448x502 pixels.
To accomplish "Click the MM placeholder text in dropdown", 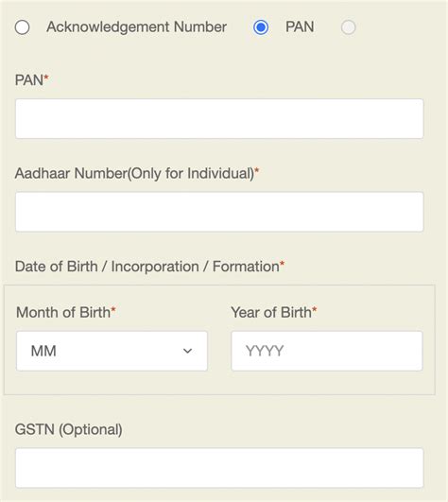I will [x=43, y=351].
